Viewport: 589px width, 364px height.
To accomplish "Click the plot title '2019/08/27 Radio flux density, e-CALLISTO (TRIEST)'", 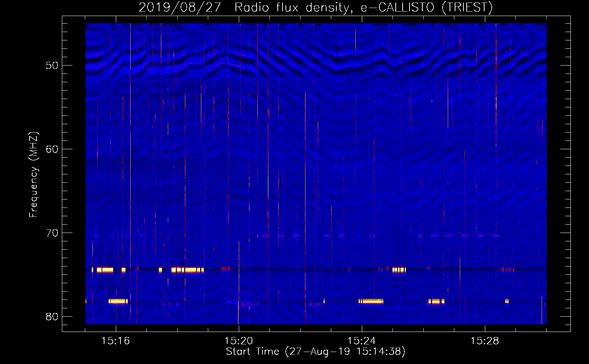I will click(316, 7).
